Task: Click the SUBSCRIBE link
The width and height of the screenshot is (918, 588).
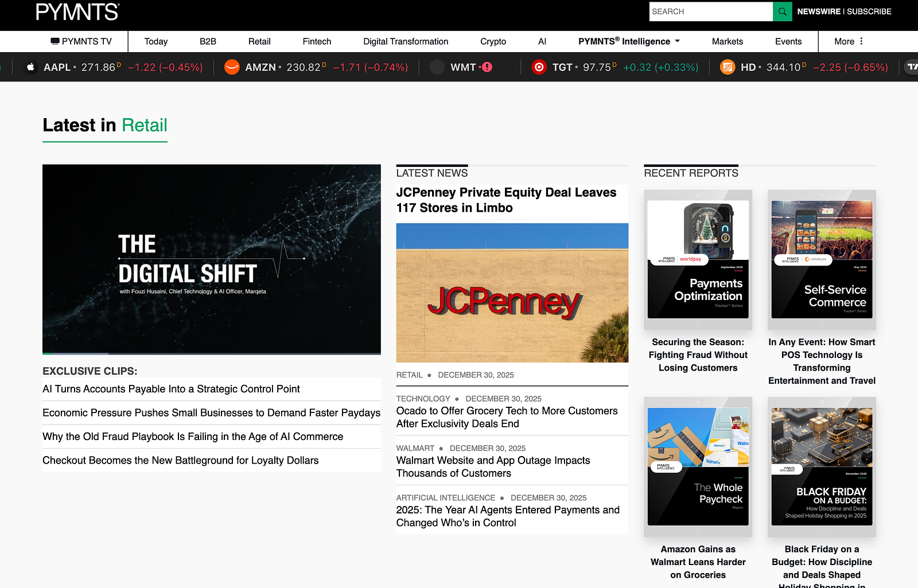Action: [x=869, y=11]
